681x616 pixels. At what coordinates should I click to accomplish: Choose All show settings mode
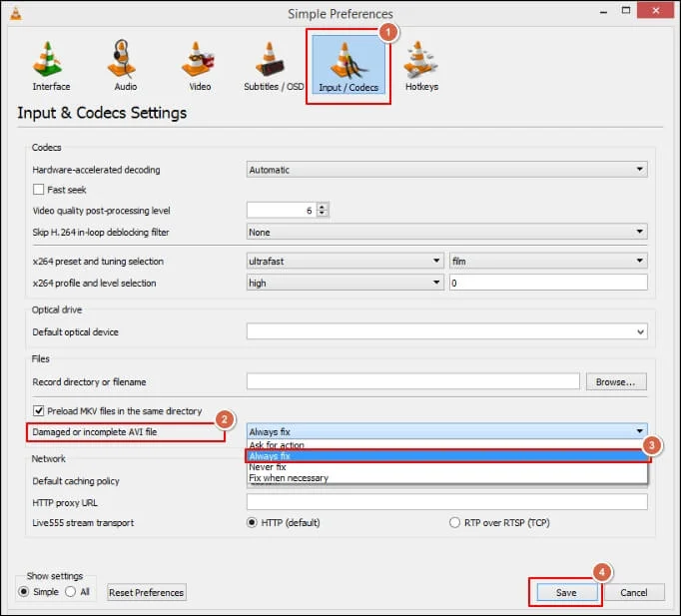(70, 592)
